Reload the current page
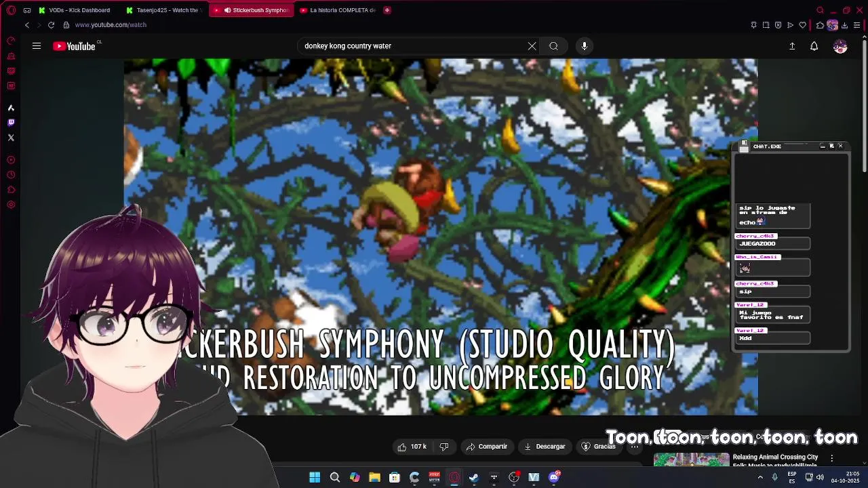The height and width of the screenshot is (488, 868). pos(51,25)
